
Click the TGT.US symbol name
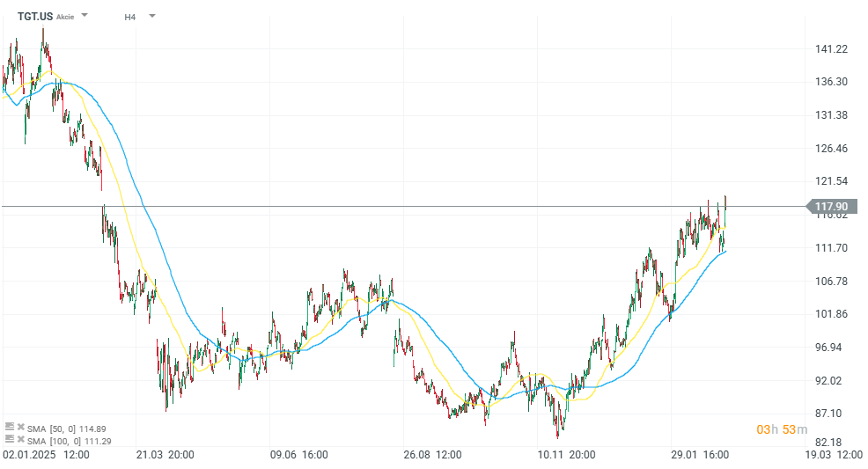coord(35,16)
